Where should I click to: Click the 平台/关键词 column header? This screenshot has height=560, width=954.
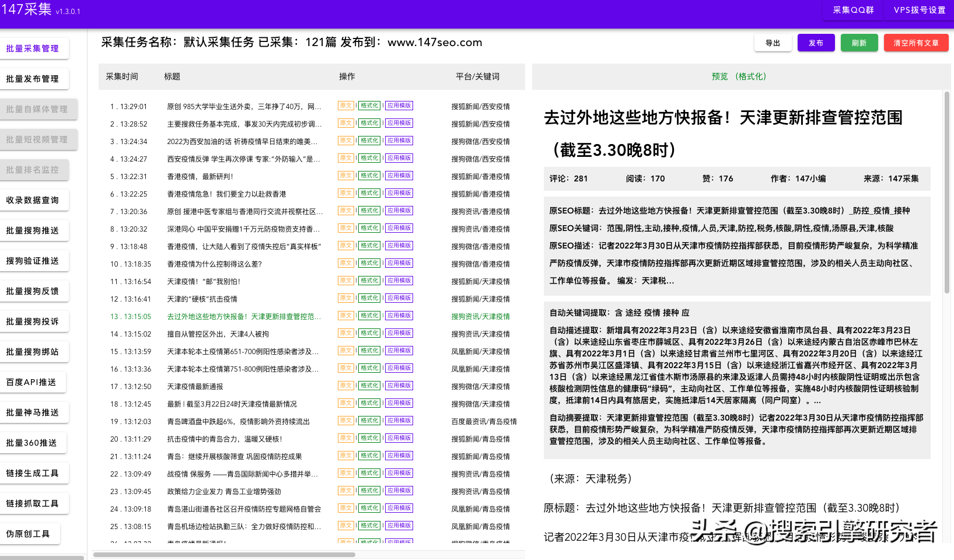[x=478, y=76]
